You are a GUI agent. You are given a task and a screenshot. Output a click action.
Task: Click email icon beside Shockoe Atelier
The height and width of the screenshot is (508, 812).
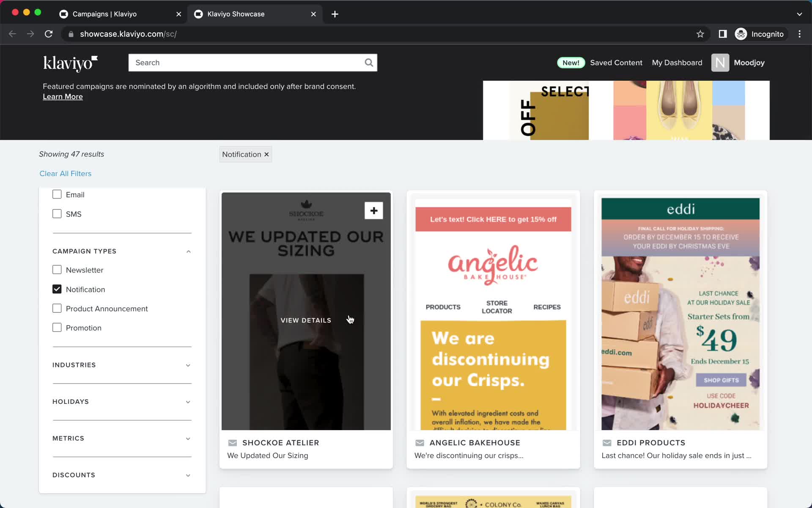pos(233,443)
